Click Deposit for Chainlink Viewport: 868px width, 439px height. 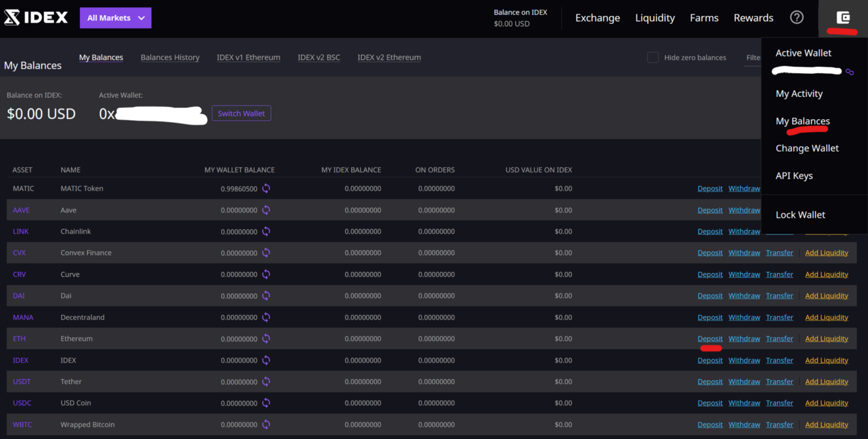[x=710, y=231]
